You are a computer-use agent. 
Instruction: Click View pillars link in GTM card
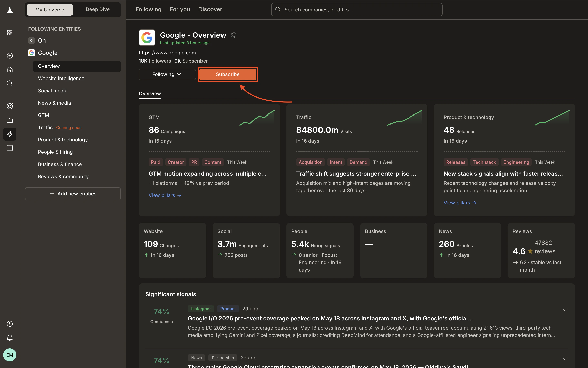pyautogui.click(x=165, y=195)
